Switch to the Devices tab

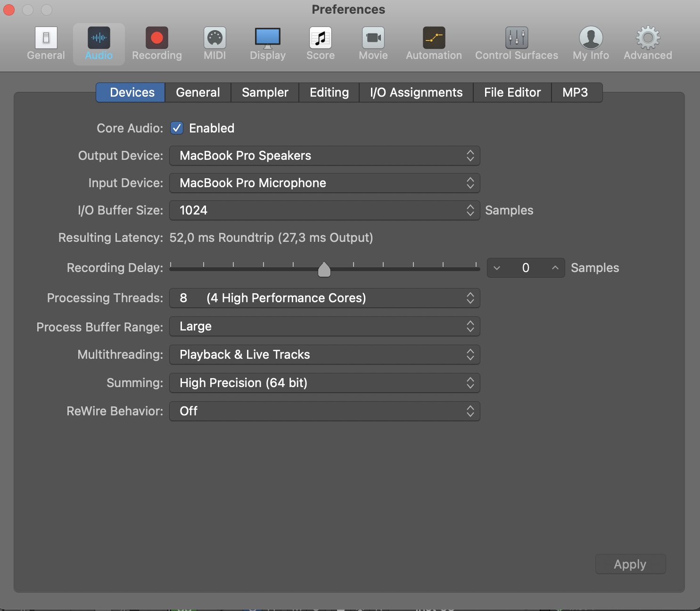click(131, 92)
